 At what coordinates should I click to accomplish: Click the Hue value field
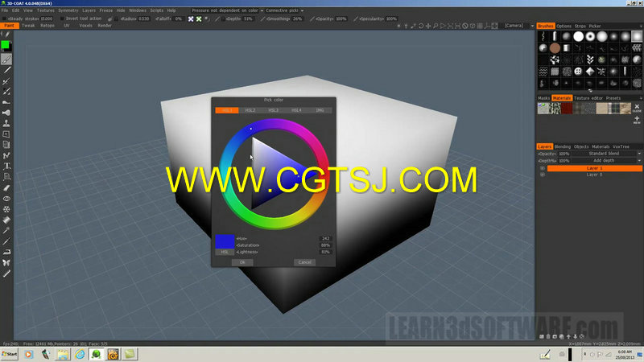click(325, 238)
